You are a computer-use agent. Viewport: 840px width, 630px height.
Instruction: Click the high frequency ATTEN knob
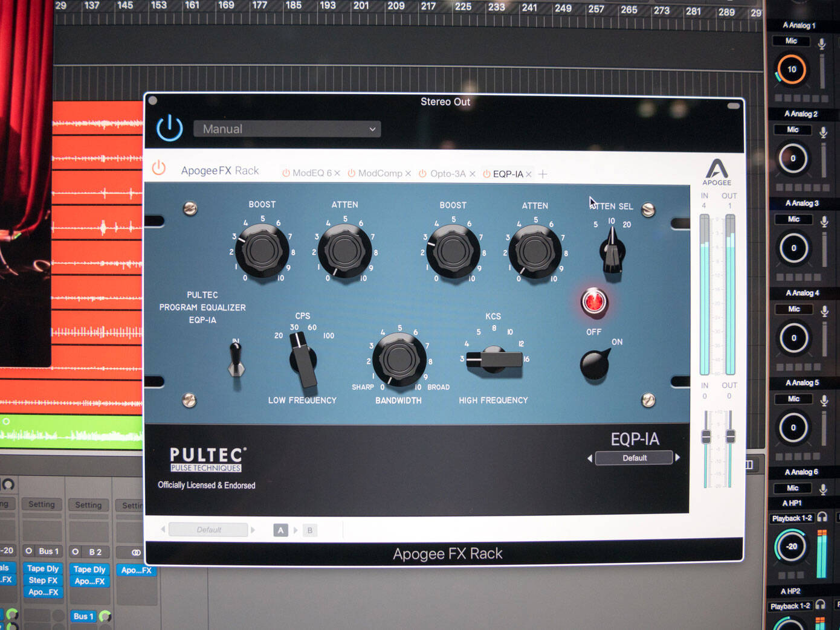535,251
